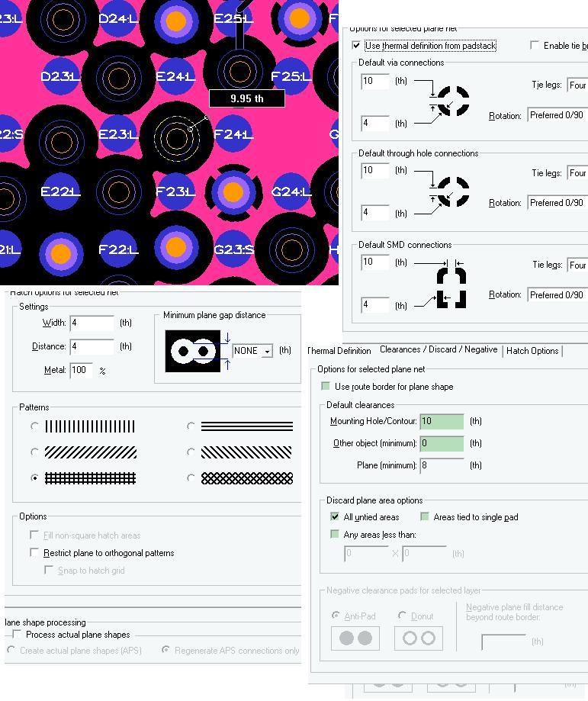The height and width of the screenshot is (701, 588).
Task: Switch to the Hatch Options tab
Action: coord(532,351)
